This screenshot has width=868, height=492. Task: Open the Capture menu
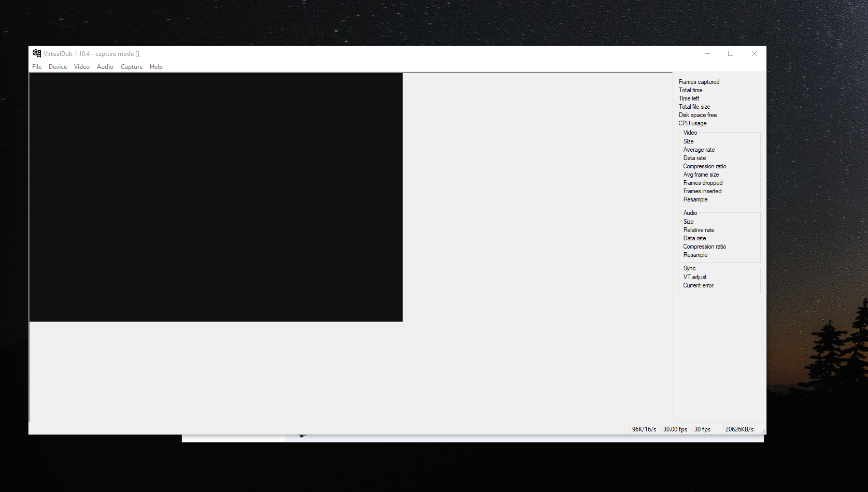pyautogui.click(x=132, y=67)
